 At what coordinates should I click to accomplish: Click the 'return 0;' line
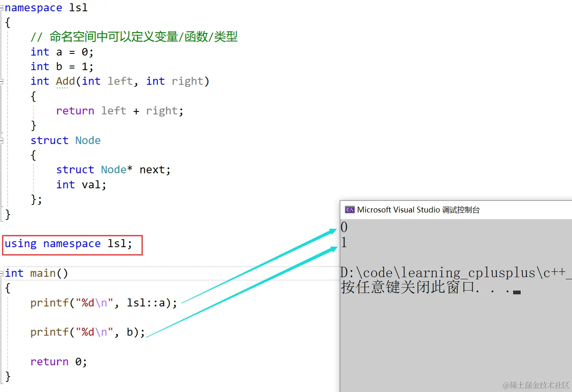[x=58, y=362]
